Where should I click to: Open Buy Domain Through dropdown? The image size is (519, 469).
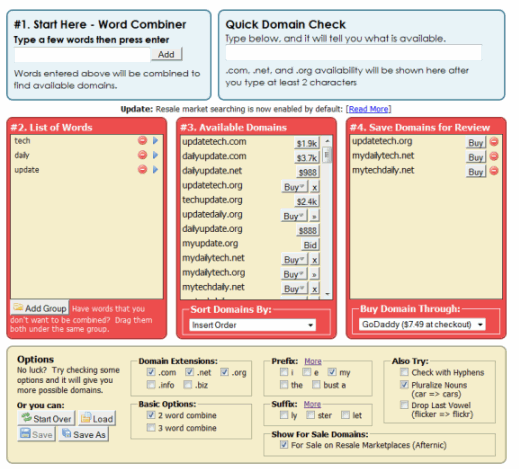(x=422, y=324)
